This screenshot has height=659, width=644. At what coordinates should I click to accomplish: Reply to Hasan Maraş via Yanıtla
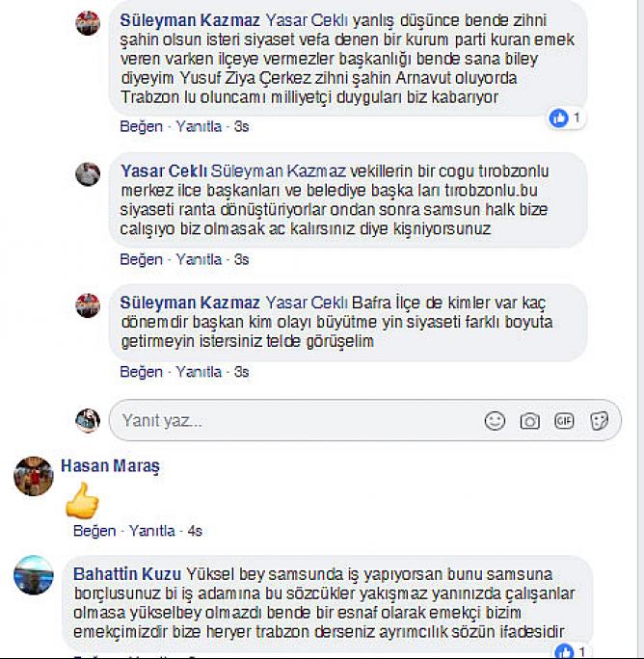(x=152, y=531)
